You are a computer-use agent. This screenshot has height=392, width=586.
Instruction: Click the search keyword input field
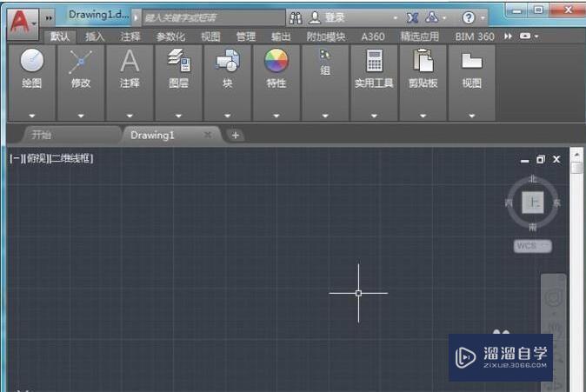(x=213, y=17)
